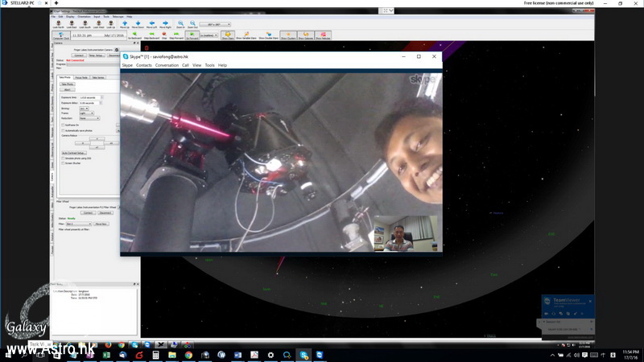The height and width of the screenshot is (362, 644).
Task: Open the Binning dropdown
Action: 85,108
